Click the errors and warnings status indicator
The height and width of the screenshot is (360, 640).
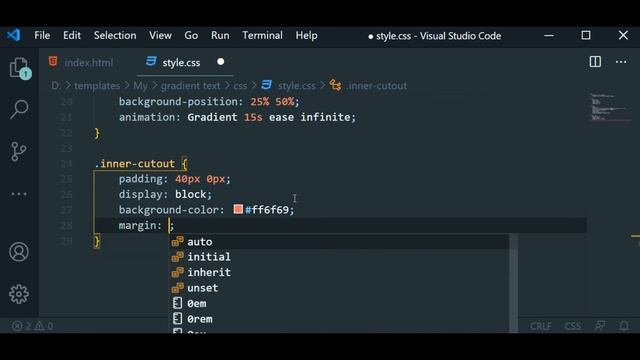[x=32, y=326]
